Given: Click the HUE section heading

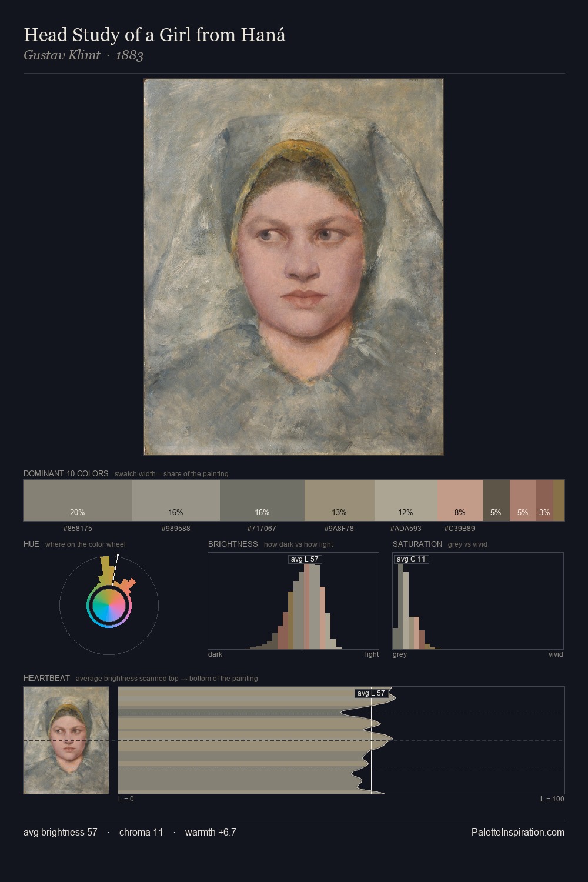Looking at the screenshot, I should pos(31,544).
